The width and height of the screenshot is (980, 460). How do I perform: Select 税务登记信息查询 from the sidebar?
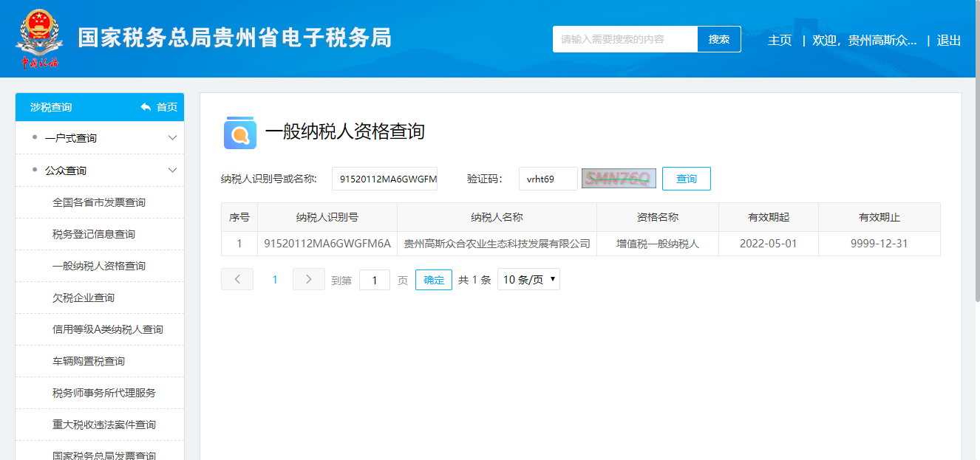click(94, 234)
